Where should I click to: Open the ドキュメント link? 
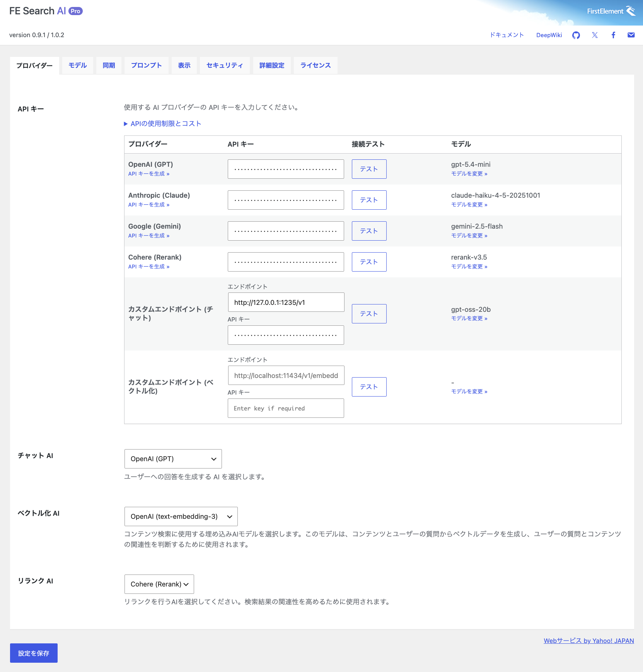[x=507, y=35]
